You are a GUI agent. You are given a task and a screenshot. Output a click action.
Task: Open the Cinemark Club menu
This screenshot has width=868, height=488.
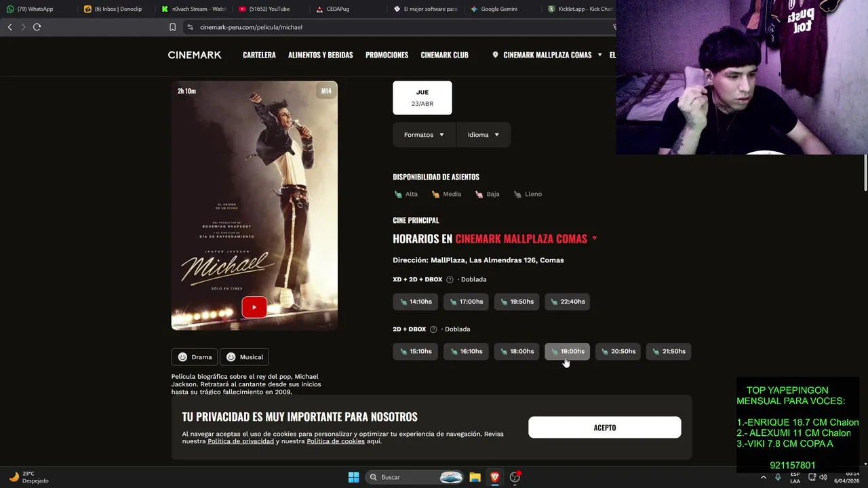point(444,55)
